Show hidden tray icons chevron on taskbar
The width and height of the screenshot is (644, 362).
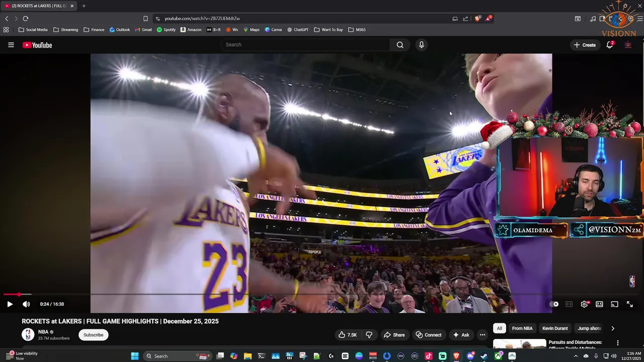click(576, 356)
